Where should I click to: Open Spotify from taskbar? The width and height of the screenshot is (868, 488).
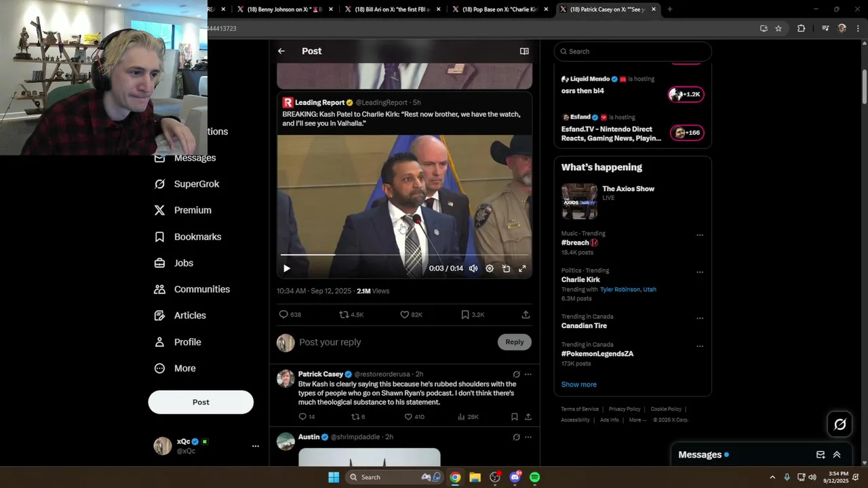click(x=534, y=477)
